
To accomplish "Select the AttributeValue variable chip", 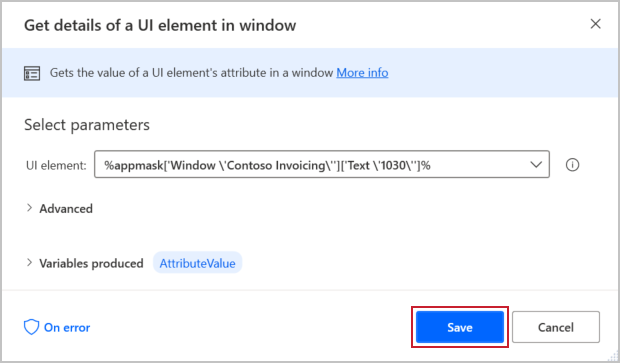I will click(197, 263).
